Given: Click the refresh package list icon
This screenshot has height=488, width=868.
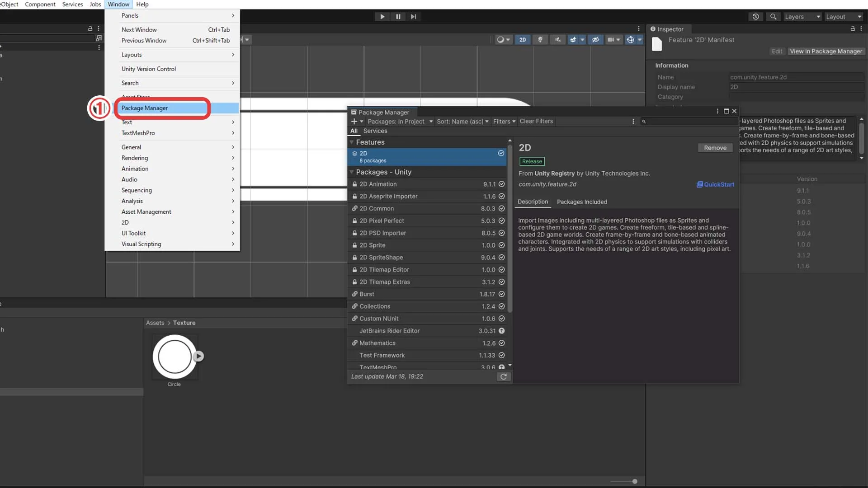Looking at the screenshot, I should tap(504, 376).
